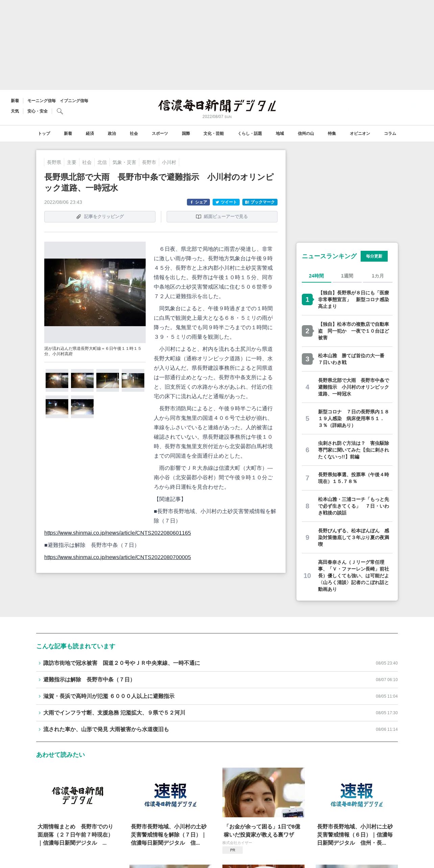Screen dimensions: 434x868
Task: Click 小川村 article tag
Action: coord(169,162)
